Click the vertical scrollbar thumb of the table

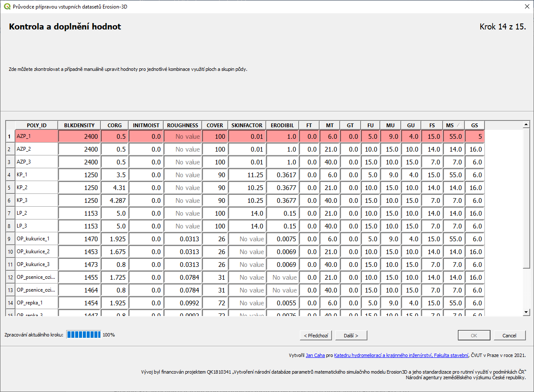pos(526,199)
